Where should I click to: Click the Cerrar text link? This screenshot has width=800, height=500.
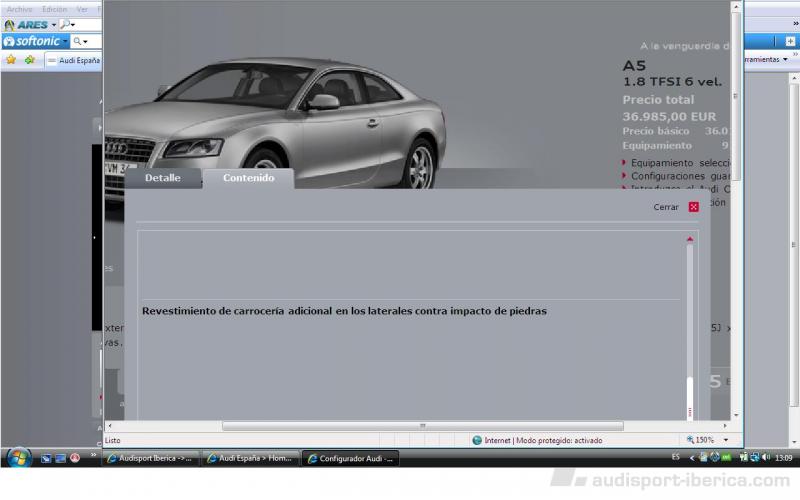click(666, 207)
